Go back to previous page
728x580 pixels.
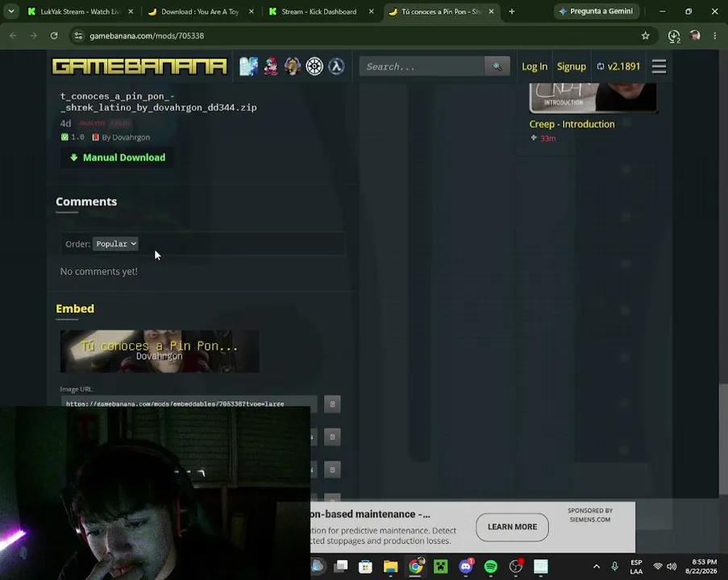pos(13,35)
